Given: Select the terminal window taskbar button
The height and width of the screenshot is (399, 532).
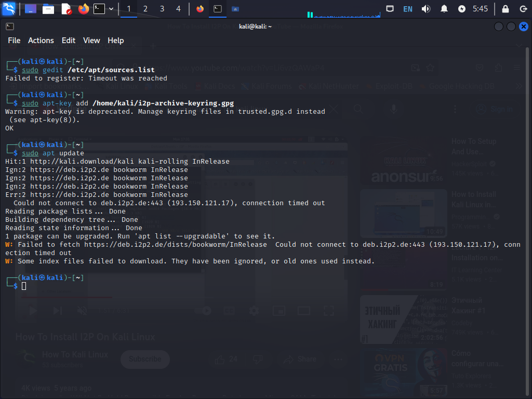Looking at the screenshot, I should [218, 9].
